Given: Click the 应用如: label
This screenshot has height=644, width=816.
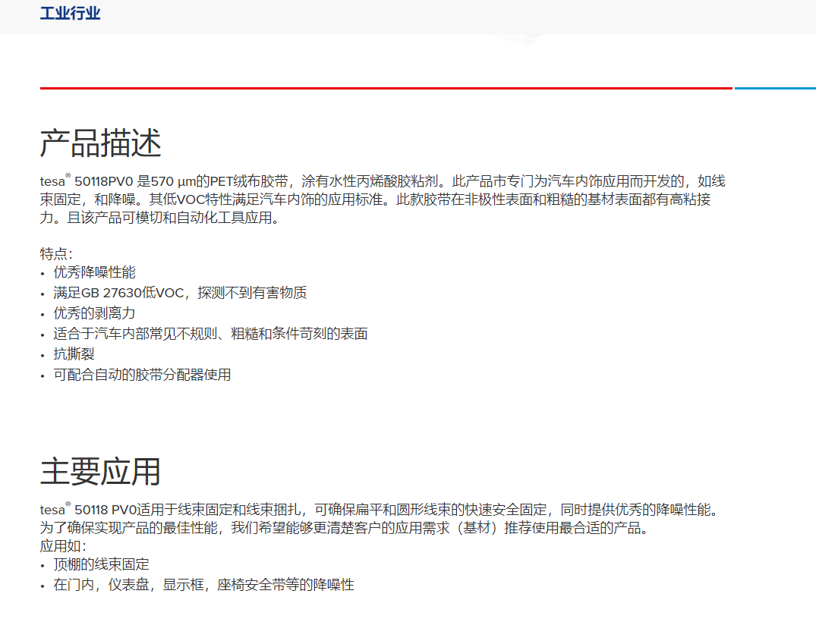Looking at the screenshot, I should [x=63, y=546].
